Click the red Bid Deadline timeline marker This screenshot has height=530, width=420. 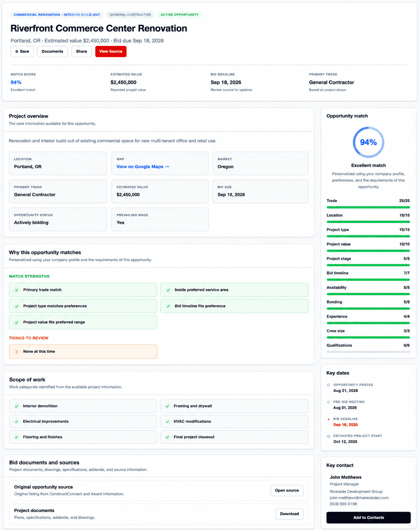pos(329,419)
